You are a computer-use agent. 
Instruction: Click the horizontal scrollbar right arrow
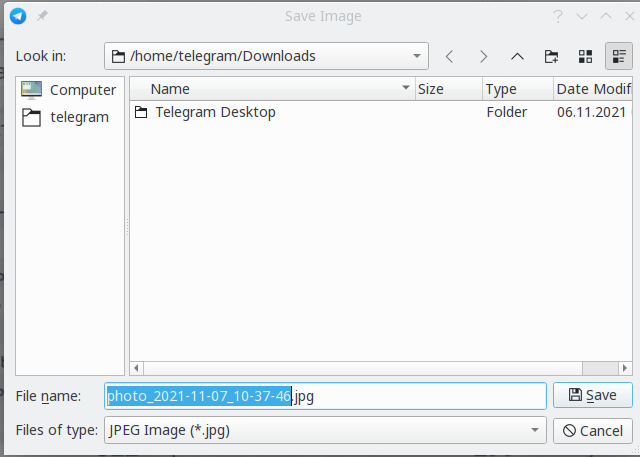point(624,368)
